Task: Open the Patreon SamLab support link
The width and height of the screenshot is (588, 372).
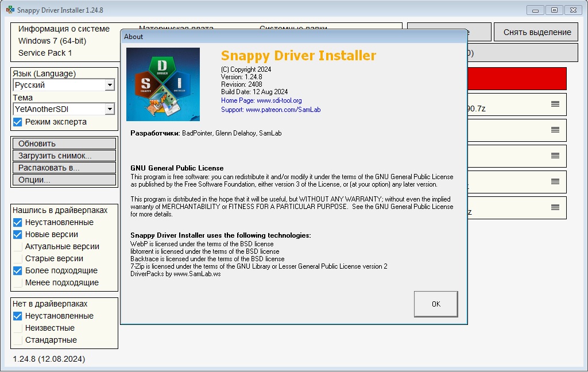Action: coord(283,110)
